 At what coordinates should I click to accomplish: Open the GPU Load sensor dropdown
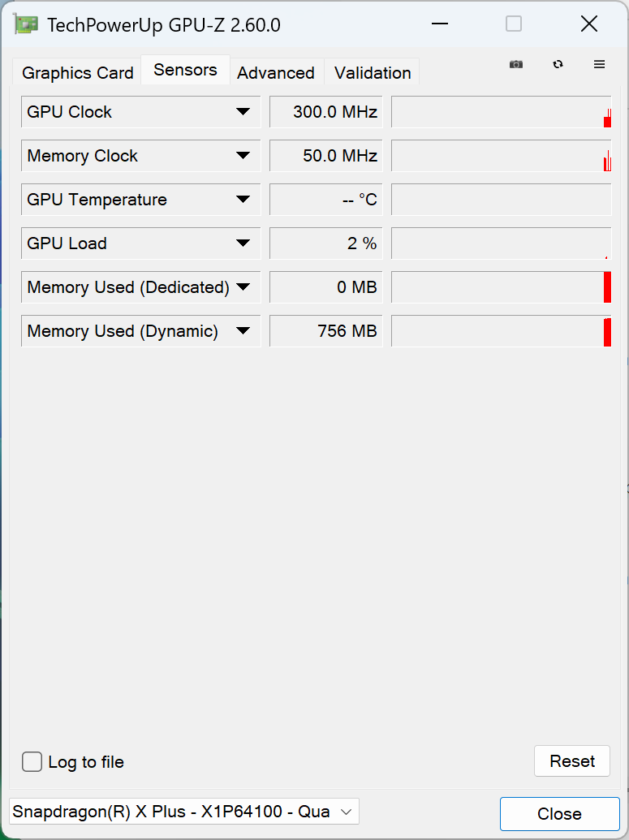(x=243, y=243)
